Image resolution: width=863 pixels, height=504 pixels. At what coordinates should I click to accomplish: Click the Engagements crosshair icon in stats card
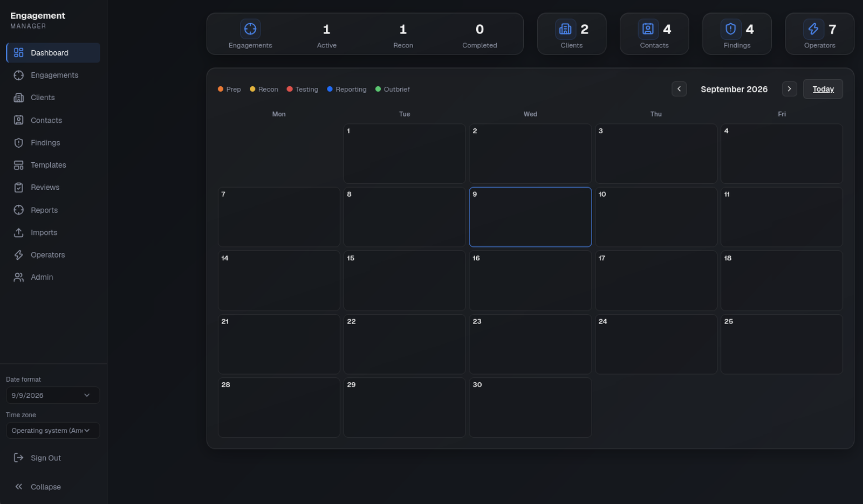[x=250, y=29]
